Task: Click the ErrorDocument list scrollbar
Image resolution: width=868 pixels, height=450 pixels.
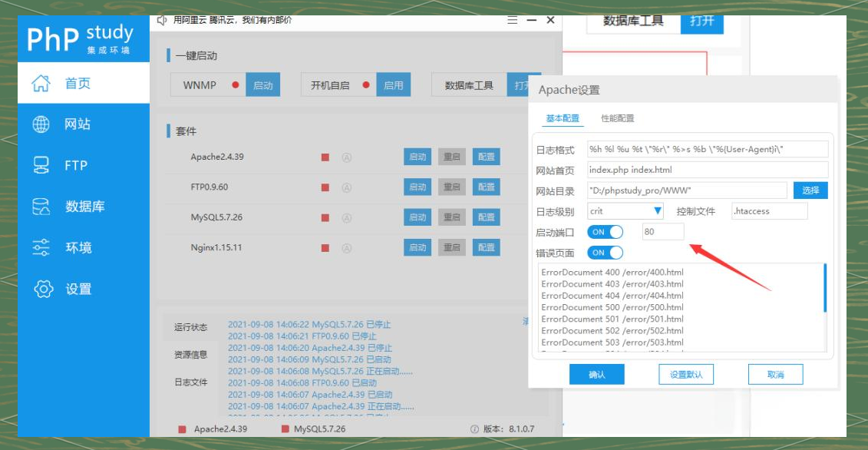Action: (825, 288)
